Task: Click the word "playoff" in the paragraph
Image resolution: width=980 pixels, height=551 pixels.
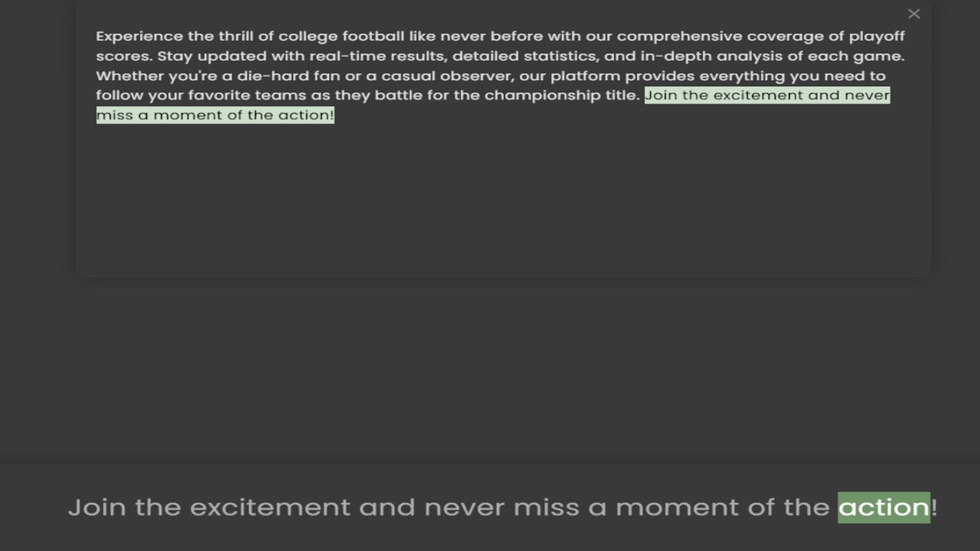Action: [876, 37]
